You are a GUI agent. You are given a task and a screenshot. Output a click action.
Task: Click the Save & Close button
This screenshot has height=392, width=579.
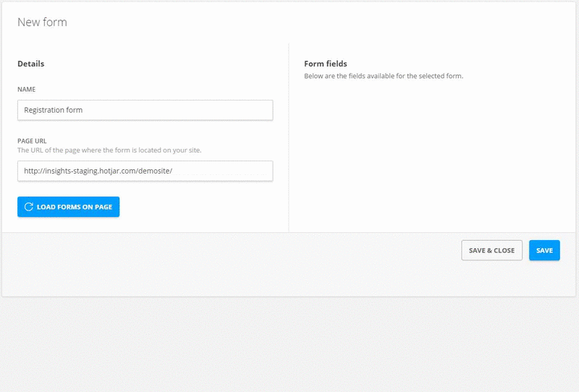tap(491, 250)
